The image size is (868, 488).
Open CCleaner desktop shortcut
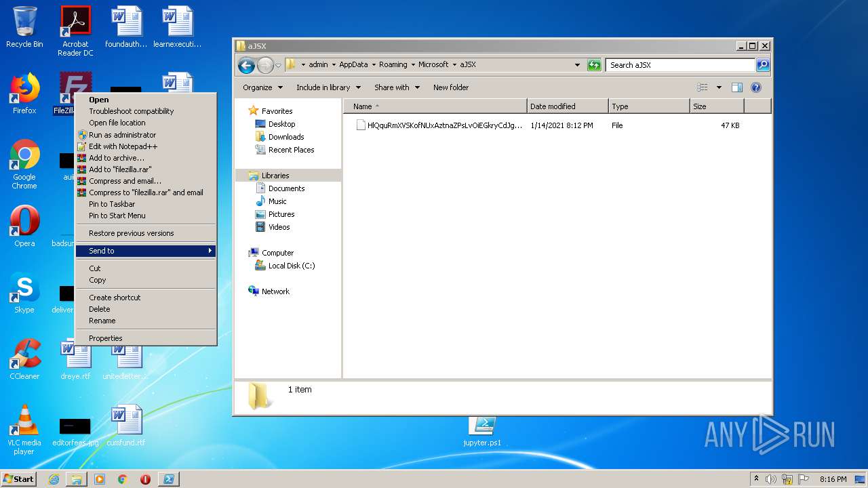coord(24,359)
